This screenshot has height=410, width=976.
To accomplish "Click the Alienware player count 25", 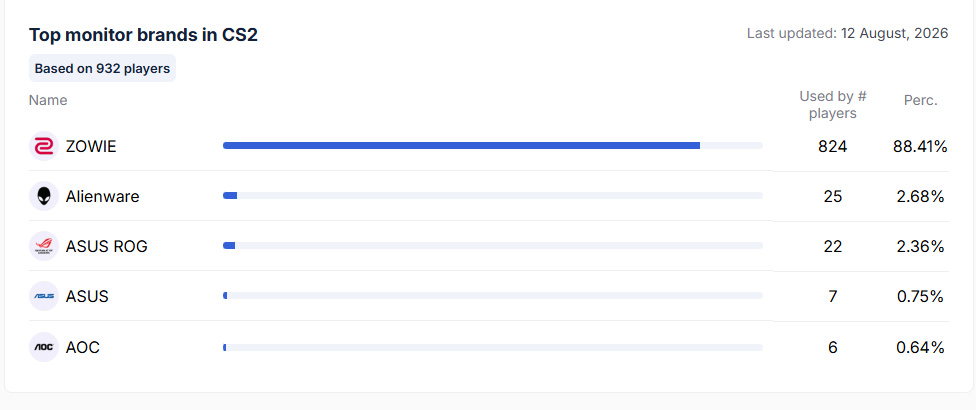I will tap(833, 197).
